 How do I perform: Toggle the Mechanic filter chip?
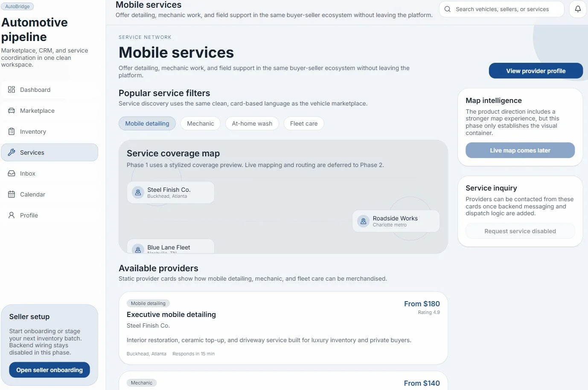coord(201,123)
